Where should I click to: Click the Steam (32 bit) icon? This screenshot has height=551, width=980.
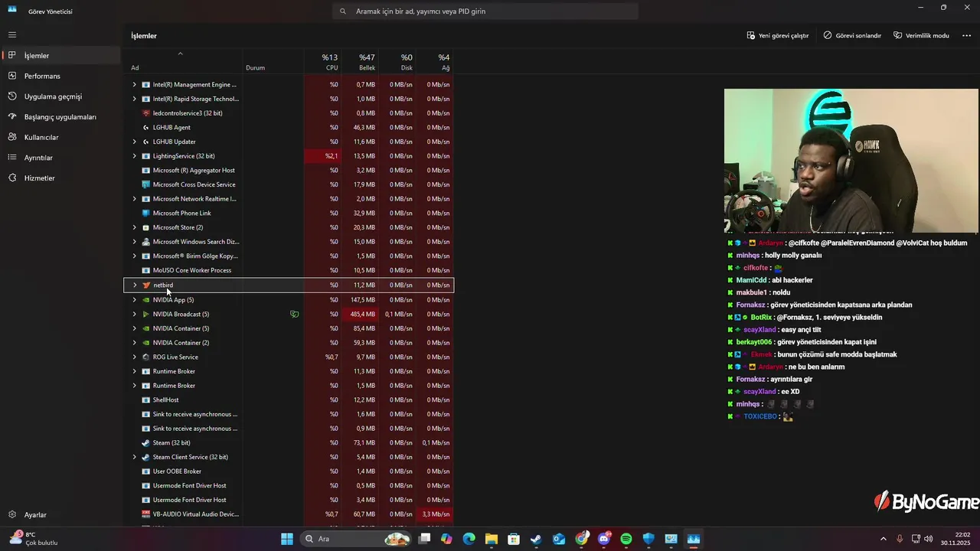point(146,442)
